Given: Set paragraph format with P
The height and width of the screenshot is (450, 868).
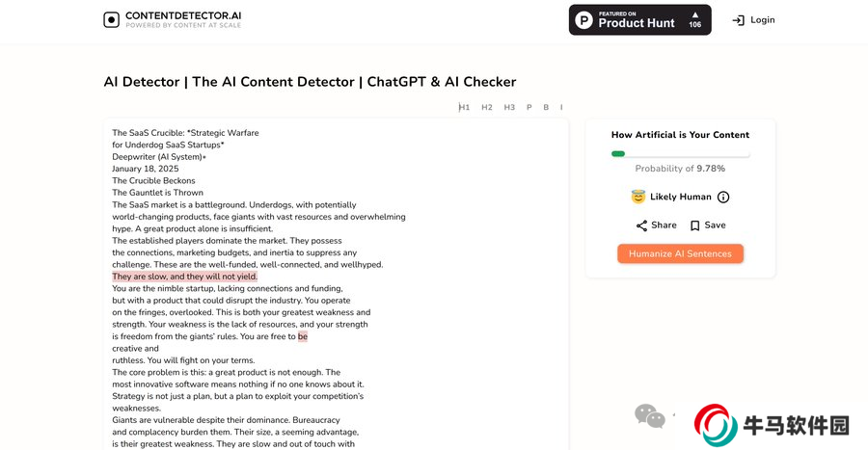Looking at the screenshot, I should [x=529, y=107].
